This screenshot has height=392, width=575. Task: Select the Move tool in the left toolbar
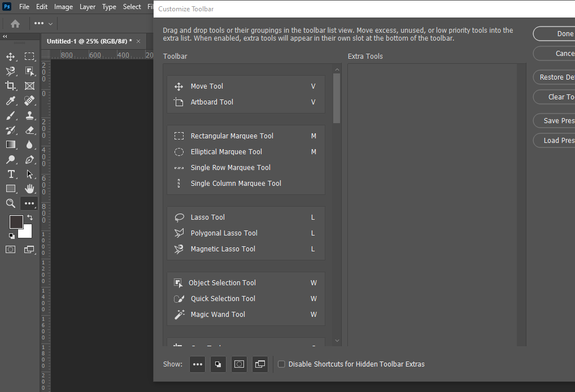(x=11, y=56)
